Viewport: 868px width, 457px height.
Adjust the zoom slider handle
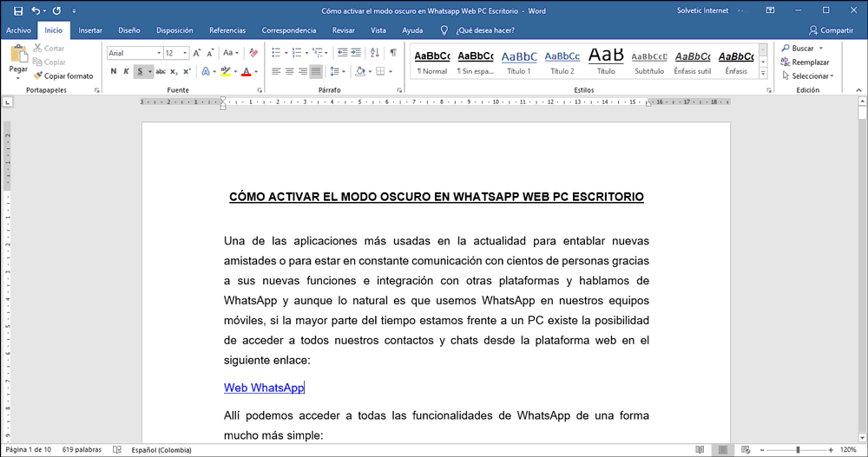798,450
